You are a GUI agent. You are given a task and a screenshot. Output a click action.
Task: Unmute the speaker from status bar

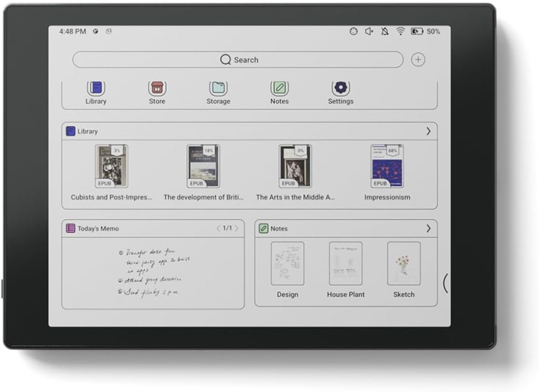click(x=369, y=31)
